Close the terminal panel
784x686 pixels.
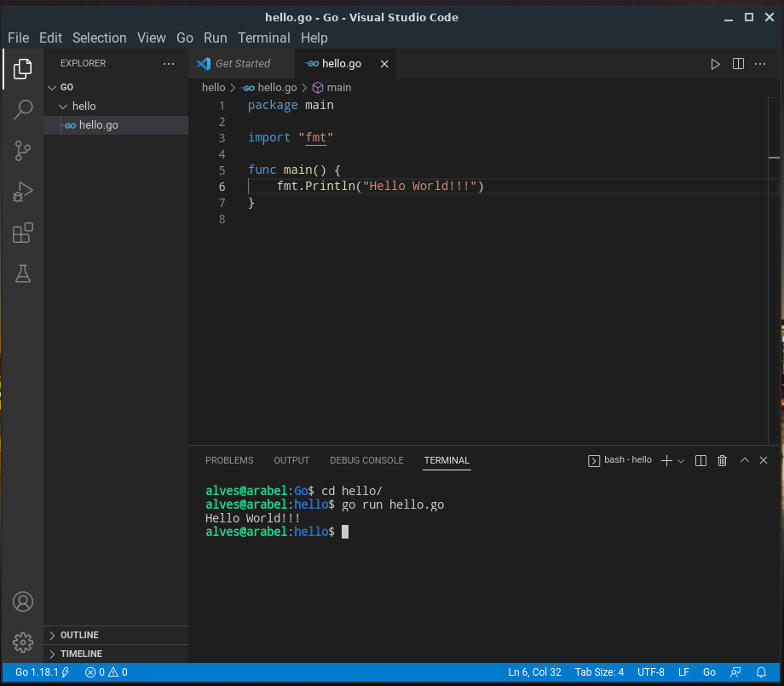pyautogui.click(x=763, y=460)
